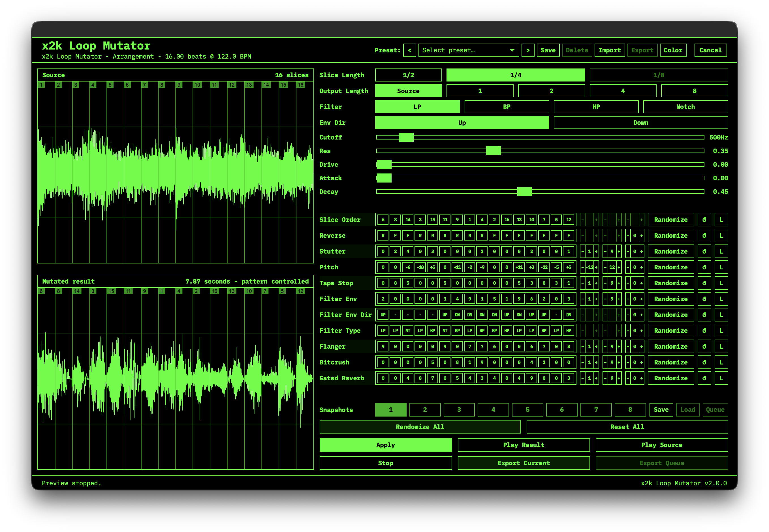Choose the BP filter mode

coord(507,107)
